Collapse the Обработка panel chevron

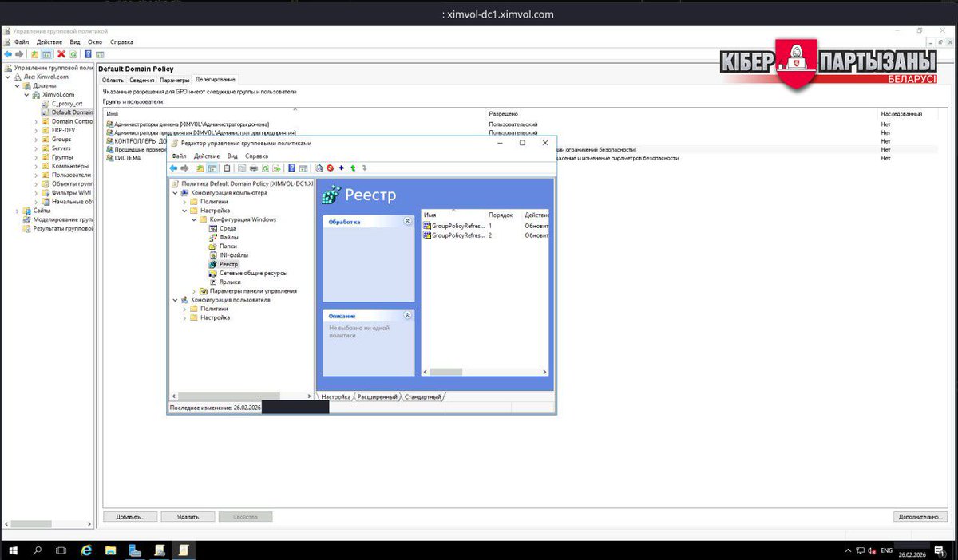click(x=408, y=221)
